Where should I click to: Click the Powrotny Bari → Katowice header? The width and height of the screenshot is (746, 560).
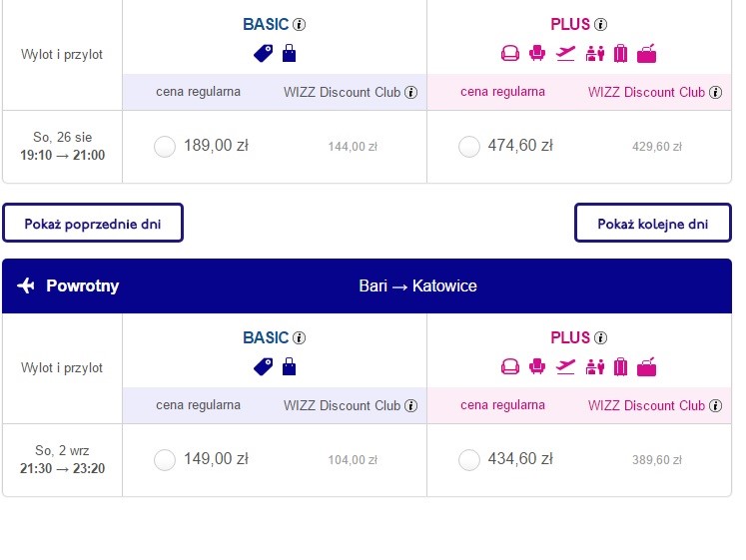(367, 285)
